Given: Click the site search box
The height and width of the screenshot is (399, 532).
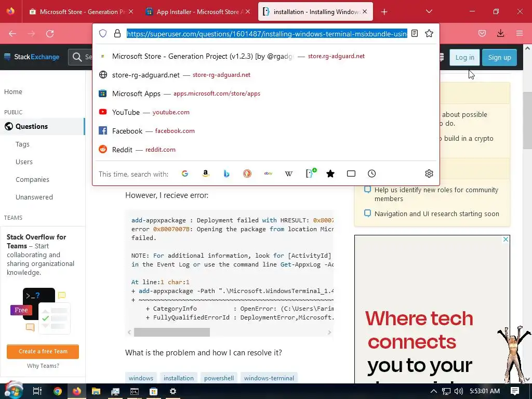Looking at the screenshot, I should pyautogui.click(x=81, y=57).
